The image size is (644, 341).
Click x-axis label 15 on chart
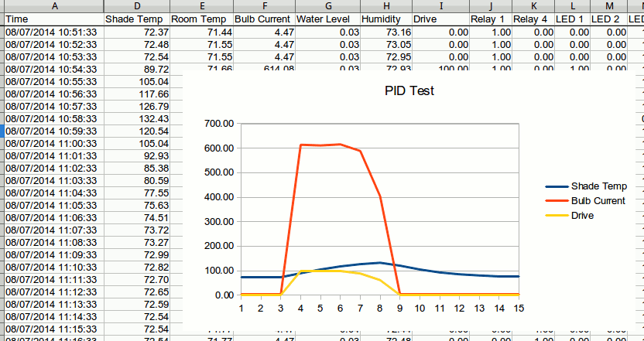[519, 309]
